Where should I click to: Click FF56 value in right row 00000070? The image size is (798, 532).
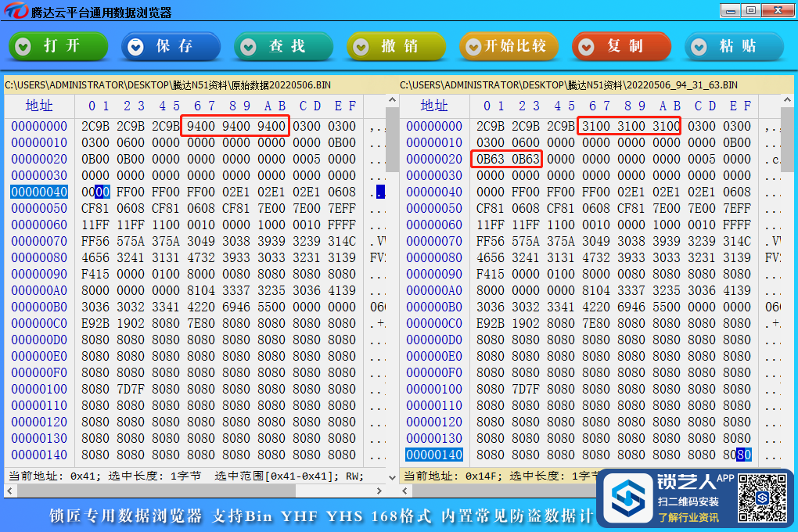(490, 241)
